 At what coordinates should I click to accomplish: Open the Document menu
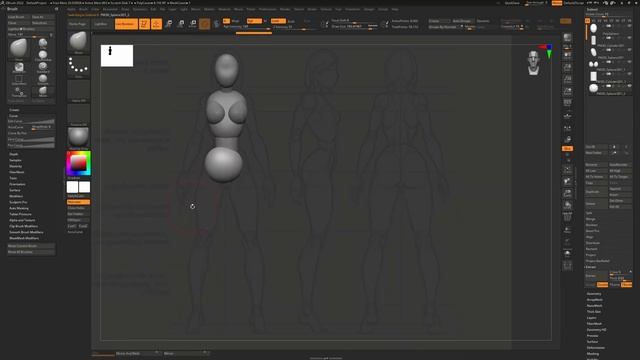tap(110, 9)
